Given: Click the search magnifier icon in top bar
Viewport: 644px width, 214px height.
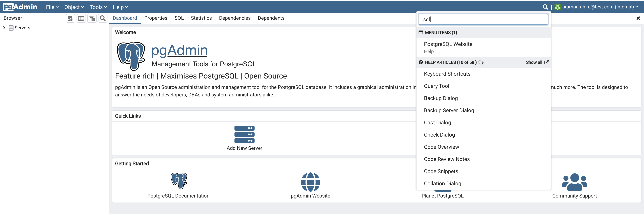Looking at the screenshot, I should point(545,7).
